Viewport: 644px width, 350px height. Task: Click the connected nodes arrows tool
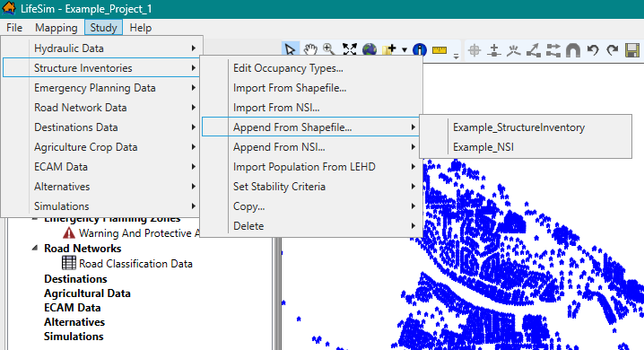pyautogui.click(x=553, y=50)
